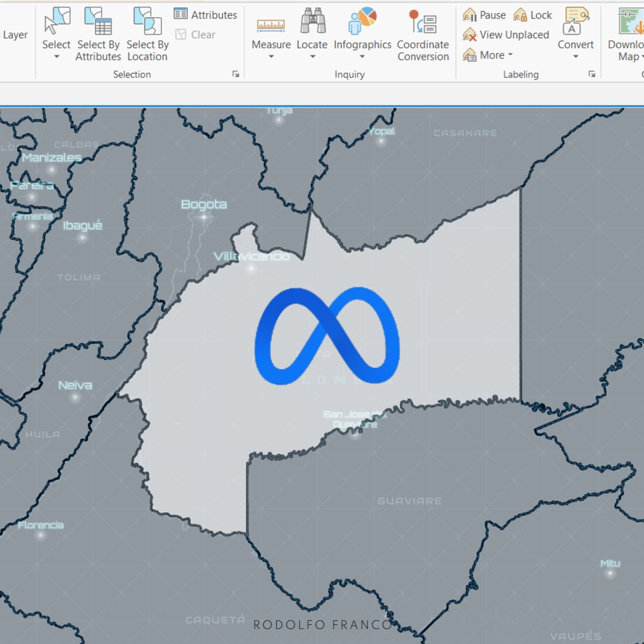Click the CALDAS department label
This screenshot has height=644, width=644.
76,144
